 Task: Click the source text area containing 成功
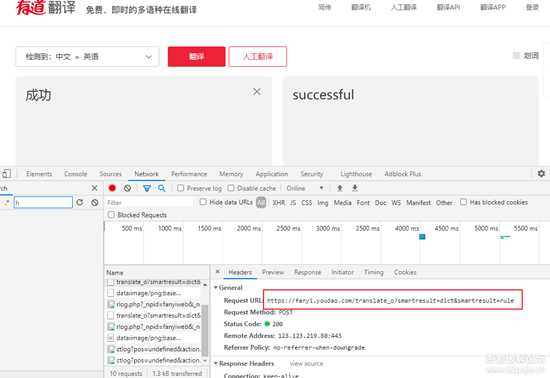[143, 121]
